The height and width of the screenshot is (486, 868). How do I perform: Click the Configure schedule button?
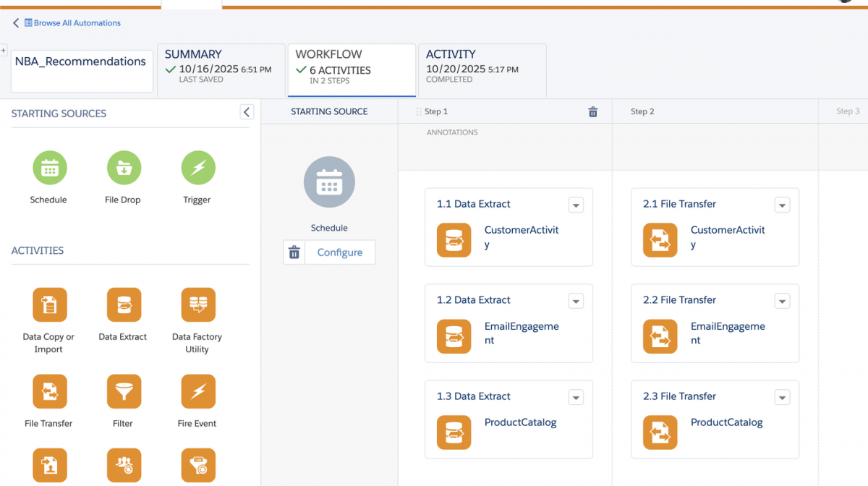point(339,252)
